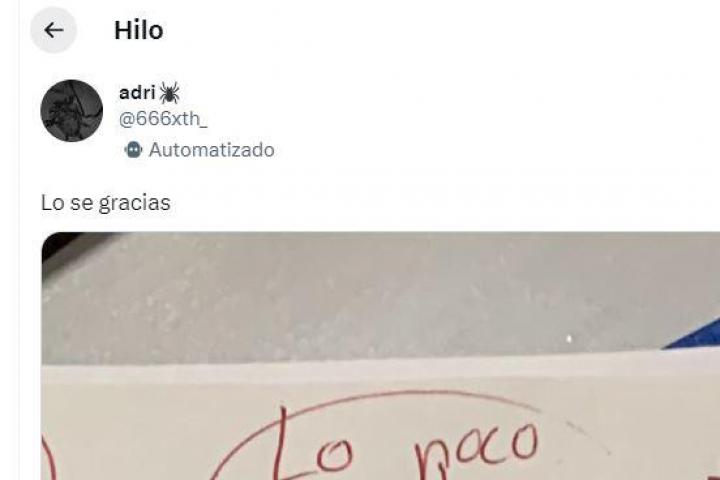Click the tweet text 'Lo se gracias'
The height and width of the screenshot is (480, 720).
click(x=106, y=203)
